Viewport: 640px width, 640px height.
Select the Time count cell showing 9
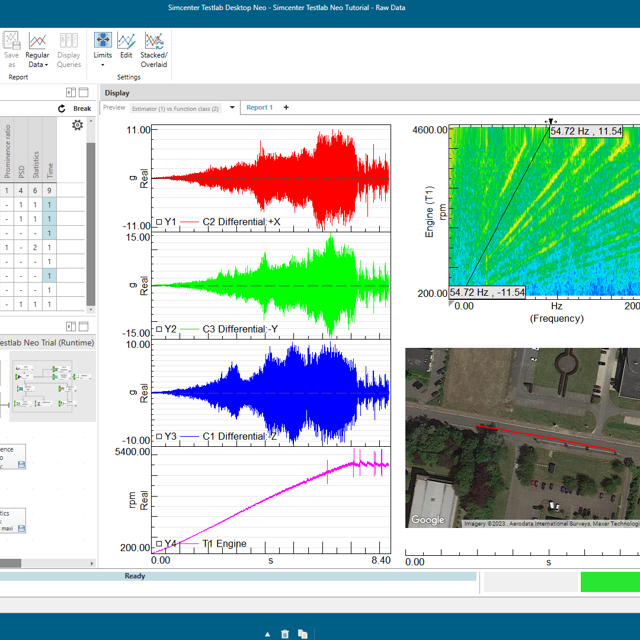point(49,190)
